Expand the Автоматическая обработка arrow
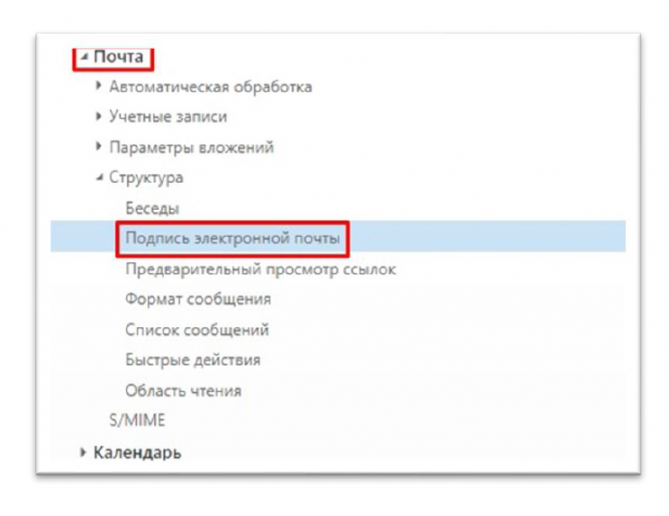Screen dimensions: 669x516 coord(99,87)
